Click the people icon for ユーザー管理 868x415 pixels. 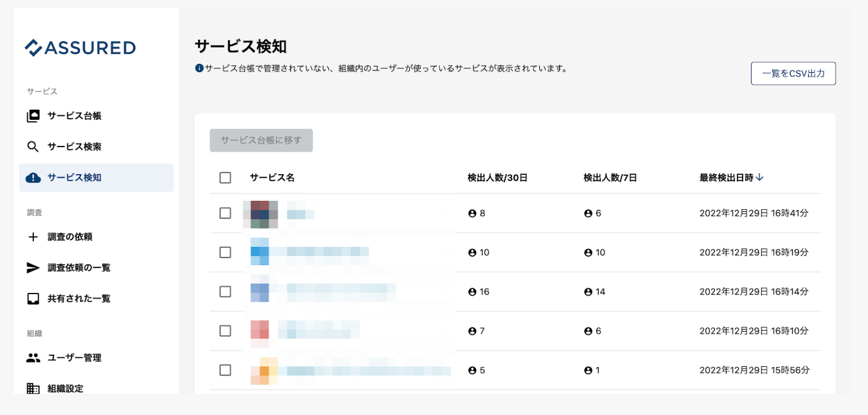[x=33, y=358]
